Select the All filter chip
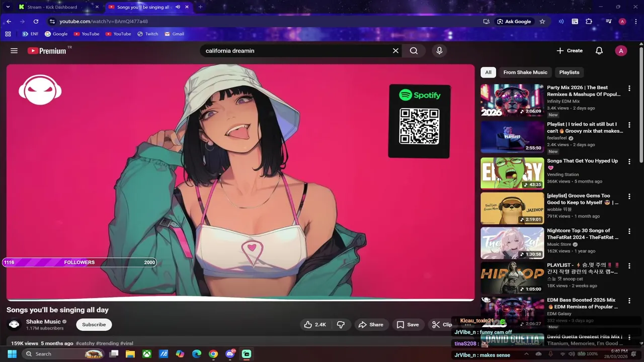 coord(488,72)
